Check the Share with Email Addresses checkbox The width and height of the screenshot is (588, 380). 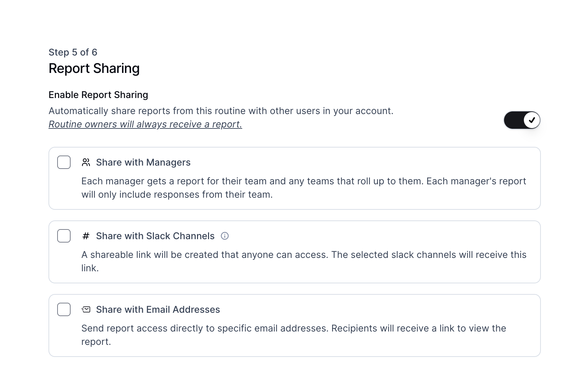pyautogui.click(x=64, y=309)
